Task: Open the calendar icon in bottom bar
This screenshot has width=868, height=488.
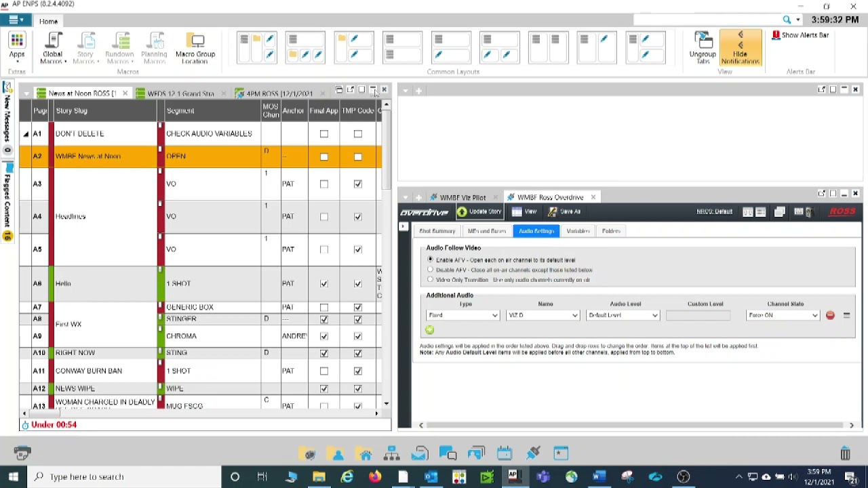Action: tap(505, 453)
